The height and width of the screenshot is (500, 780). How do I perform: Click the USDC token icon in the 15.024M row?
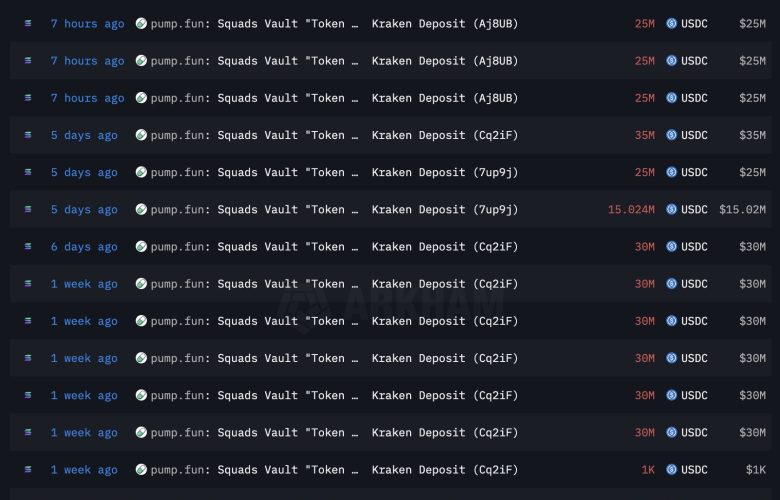coord(672,210)
